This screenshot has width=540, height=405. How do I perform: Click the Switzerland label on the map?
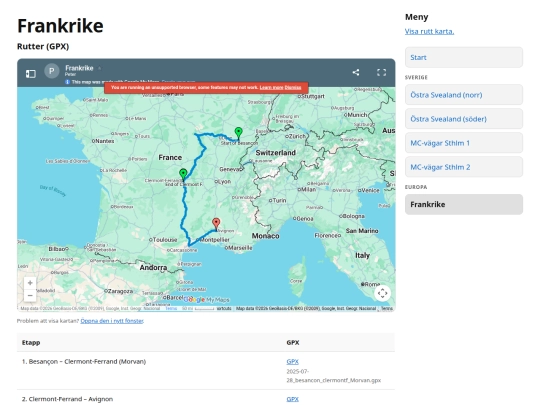[276, 153]
